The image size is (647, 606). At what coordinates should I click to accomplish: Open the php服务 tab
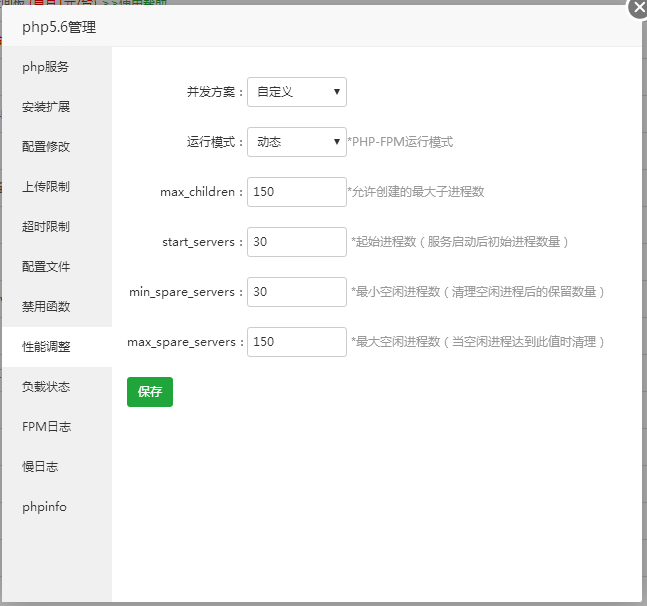(x=57, y=67)
